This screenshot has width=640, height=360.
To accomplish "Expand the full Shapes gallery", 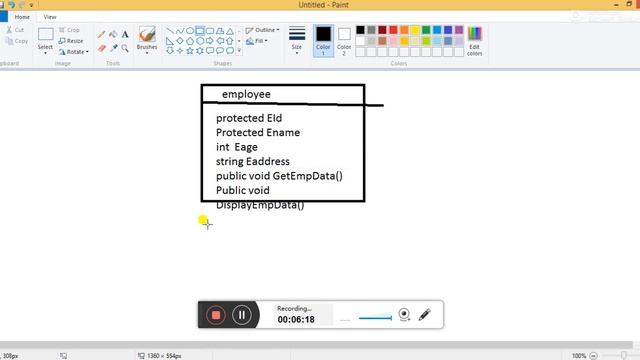I will tap(239, 51).
